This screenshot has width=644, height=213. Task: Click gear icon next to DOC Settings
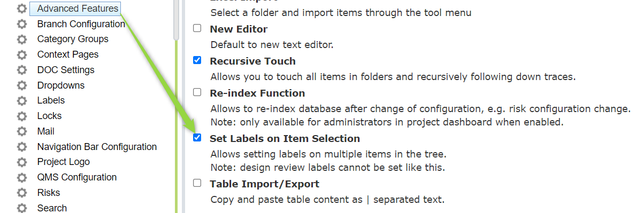click(x=21, y=70)
